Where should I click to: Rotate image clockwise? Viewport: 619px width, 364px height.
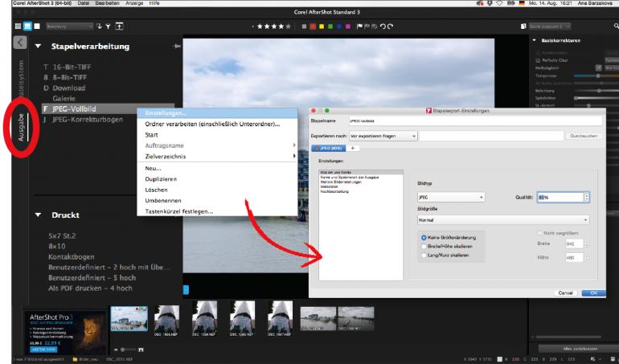(x=390, y=27)
